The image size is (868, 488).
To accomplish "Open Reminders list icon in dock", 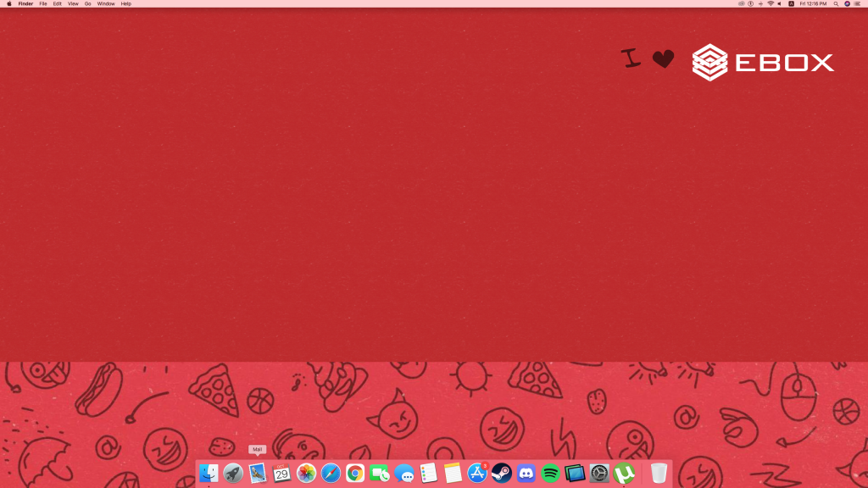I will (x=428, y=473).
